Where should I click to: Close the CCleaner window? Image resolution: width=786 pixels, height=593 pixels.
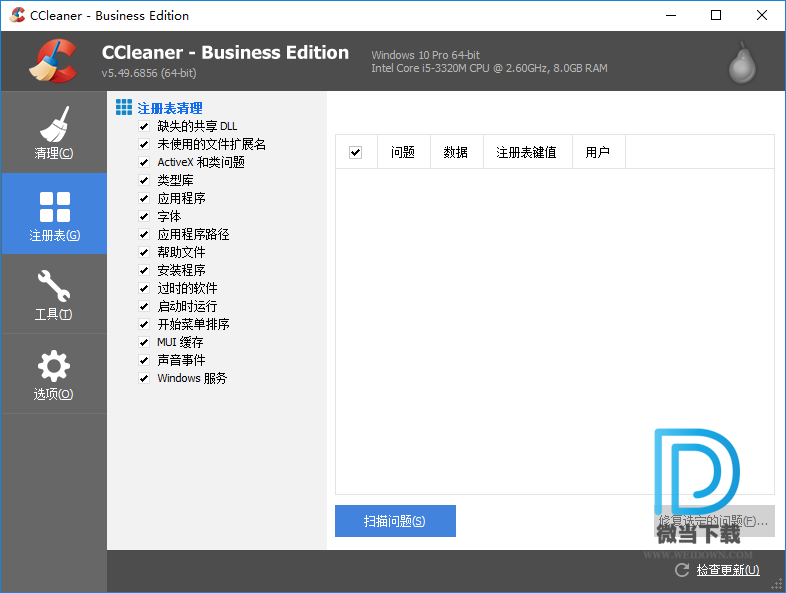tap(761, 15)
